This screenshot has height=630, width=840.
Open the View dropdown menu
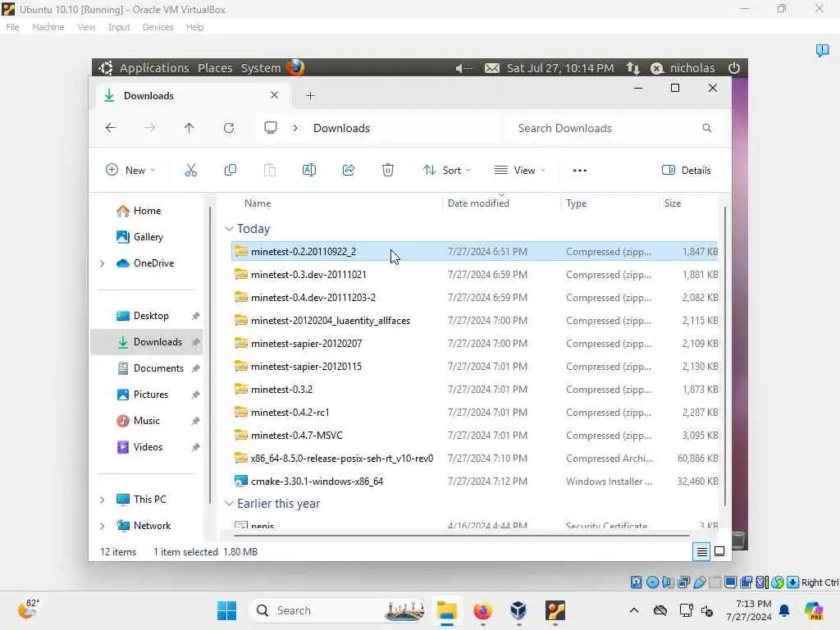coord(519,171)
